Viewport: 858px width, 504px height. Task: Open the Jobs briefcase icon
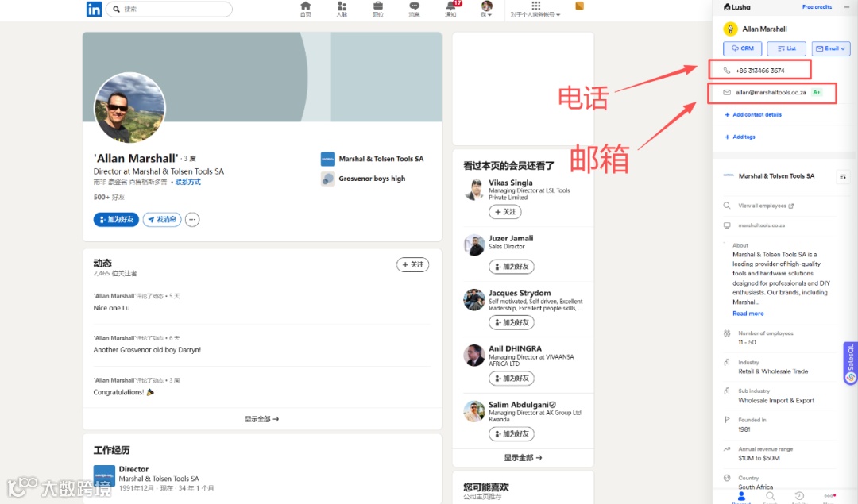pos(378,9)
